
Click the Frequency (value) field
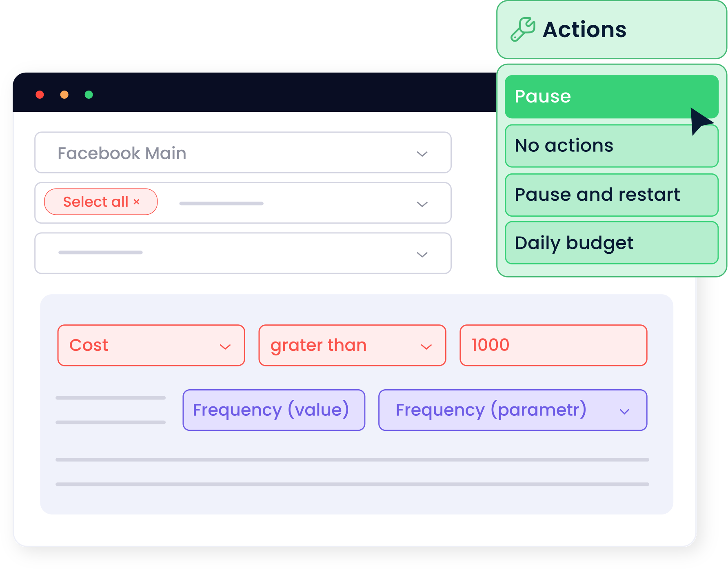pos(274,410)
